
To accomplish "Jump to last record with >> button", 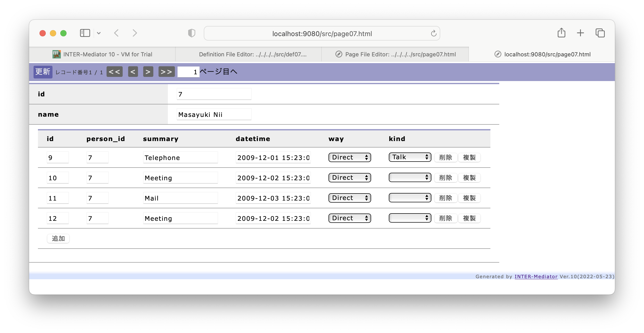I will point(166,72).
